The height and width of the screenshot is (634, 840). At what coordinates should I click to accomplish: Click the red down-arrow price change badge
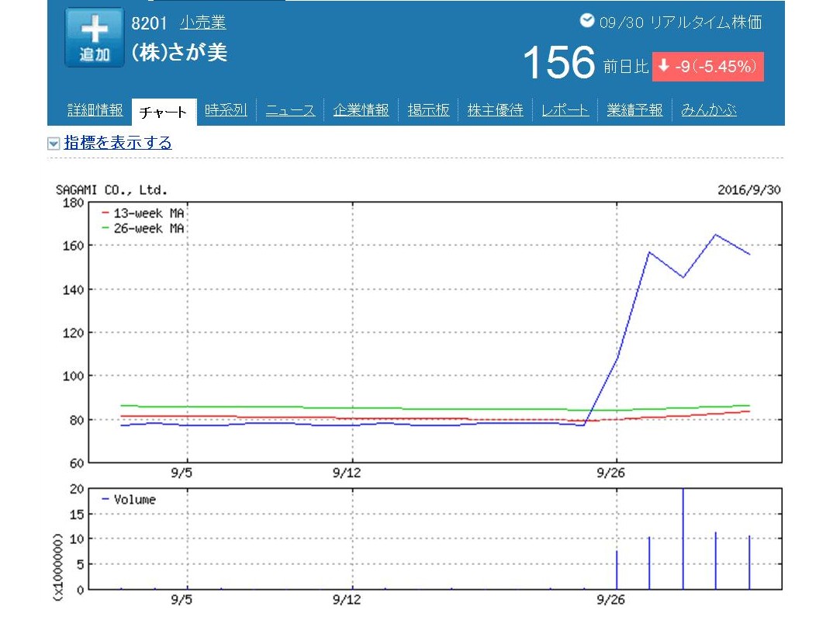707,67
